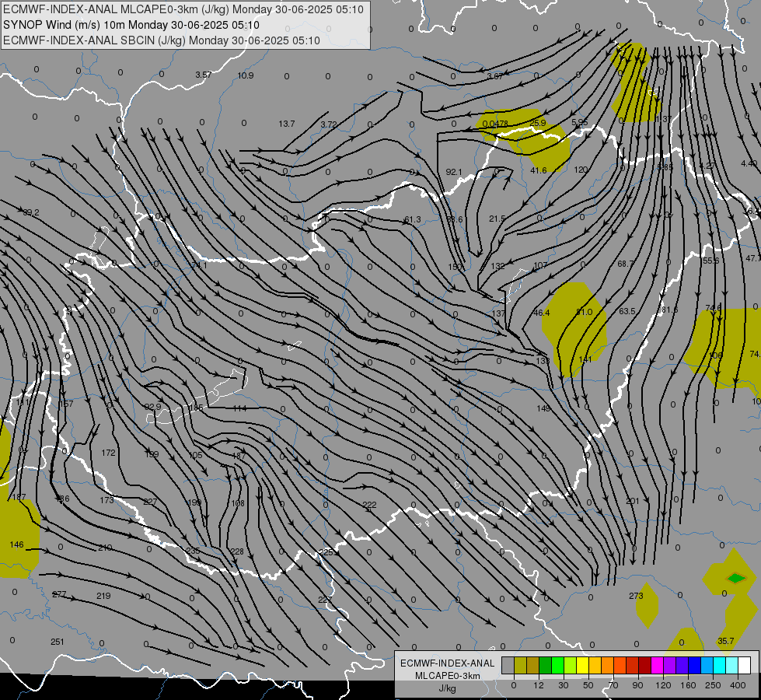Click the map value 68.7

pos(626,264)
